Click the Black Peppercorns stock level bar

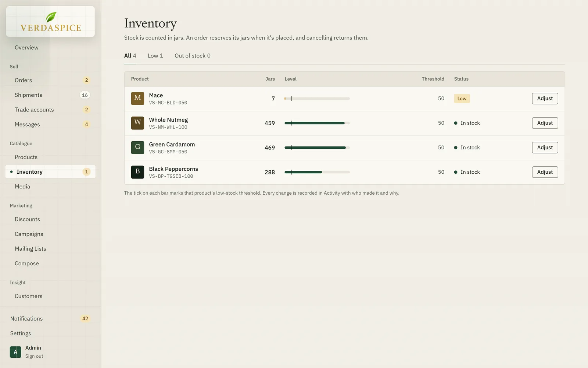click(317, 172)
